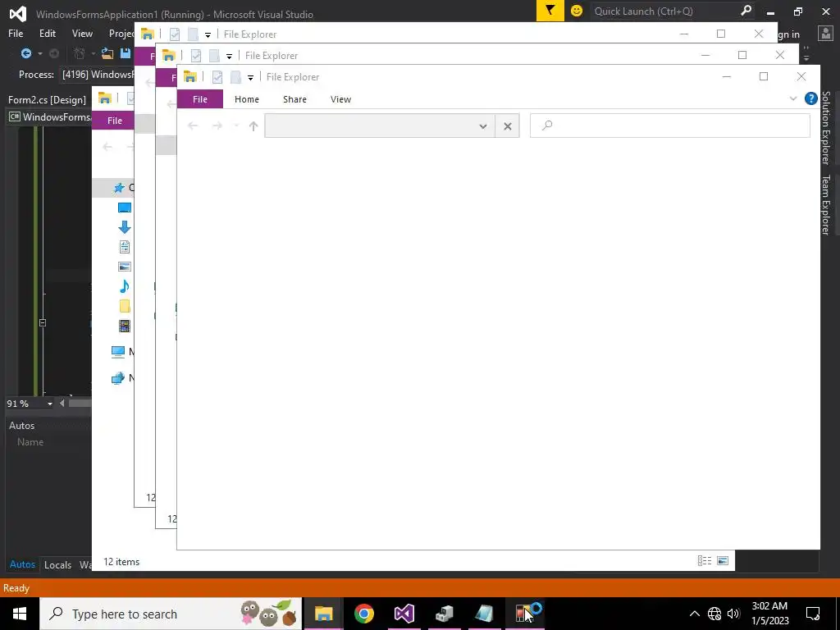Click the New folder icon in front File Explorer title bar
The height and width of the screenshot is (630, 840).
point(235,77)
